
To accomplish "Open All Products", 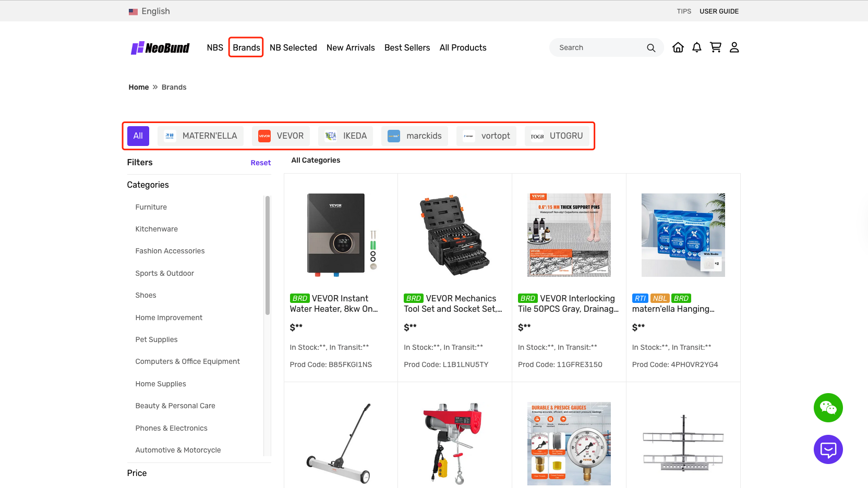I will 463,47.
